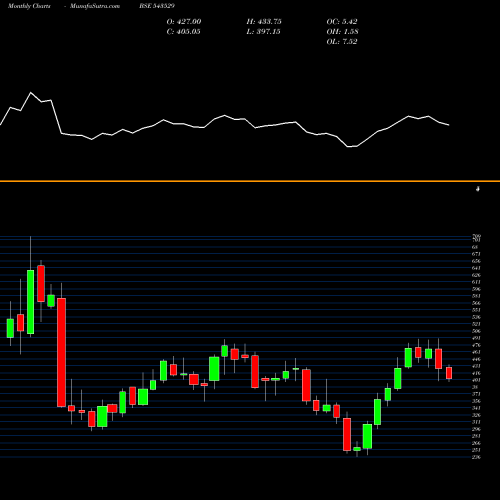The height and width of the screenshot is (500, 500).
Task: Click the close price C: 405.05
Action: point(184,32)
